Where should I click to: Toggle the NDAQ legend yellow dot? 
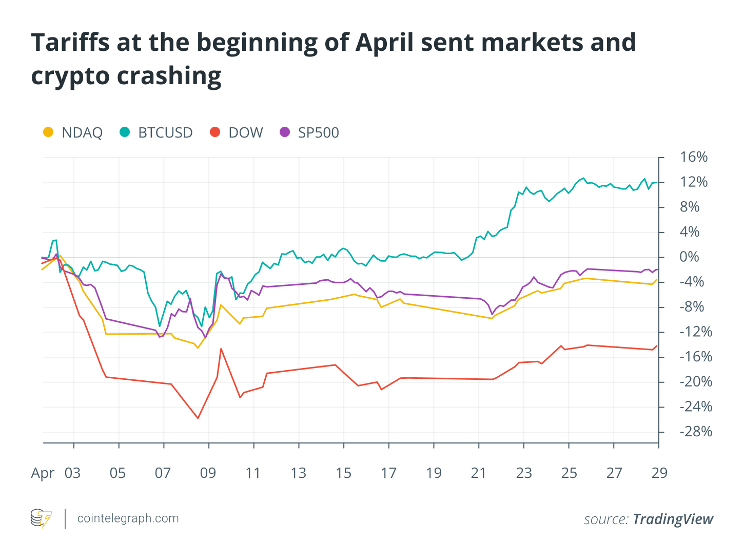pyautogui.click(x=48, y=132)
